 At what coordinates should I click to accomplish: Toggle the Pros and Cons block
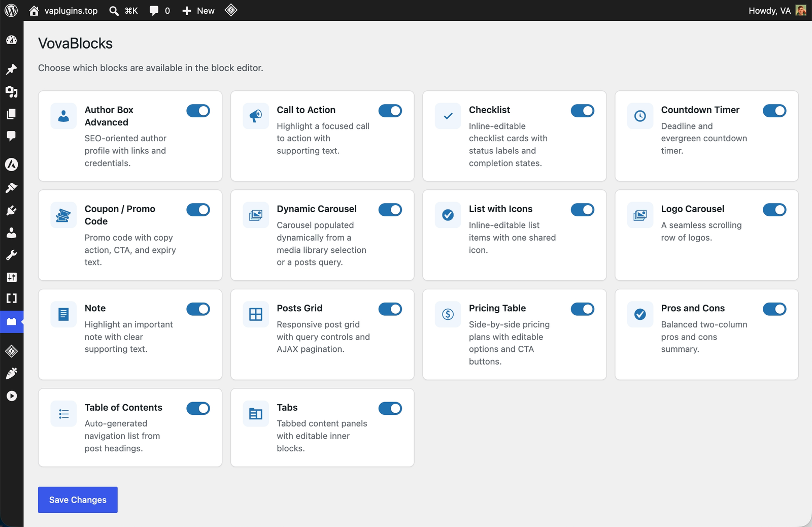774,309
